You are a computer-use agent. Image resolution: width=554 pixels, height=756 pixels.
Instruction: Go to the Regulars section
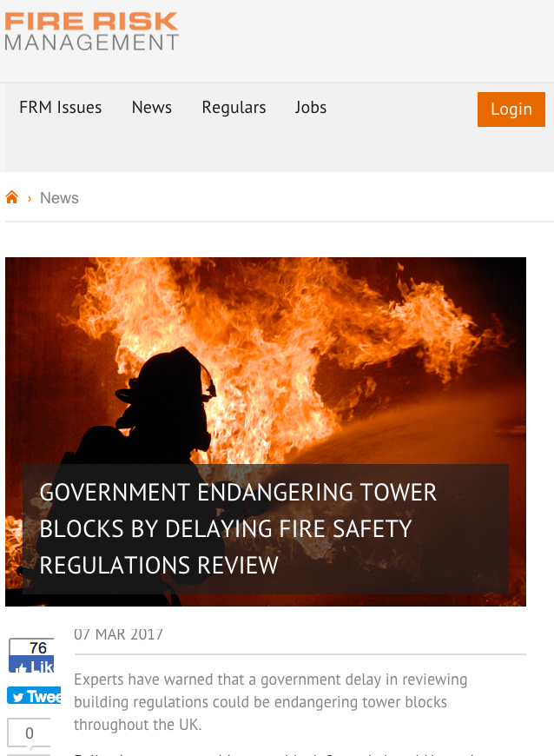coord(234,107)
